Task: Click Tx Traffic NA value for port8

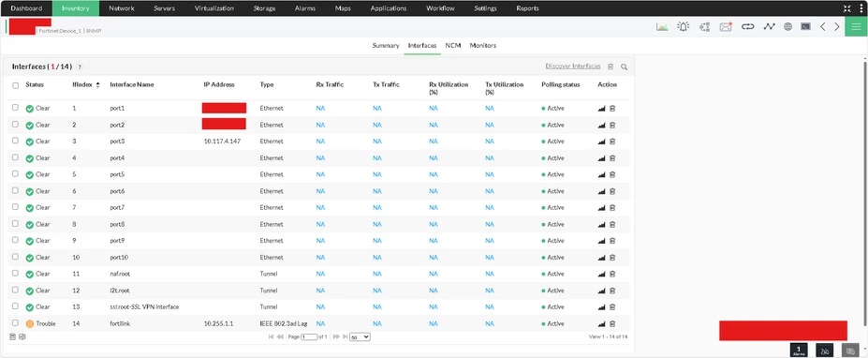Action: click(377, 224)
